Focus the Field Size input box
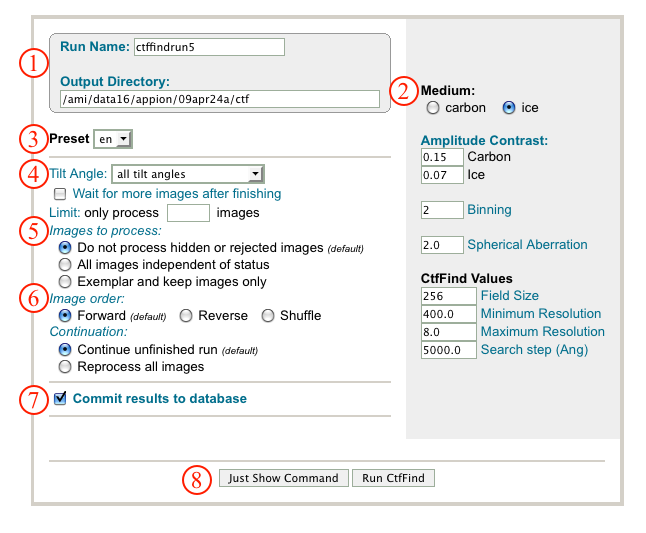This screenshot has width=646, height=533. click(x=448, y=296)
